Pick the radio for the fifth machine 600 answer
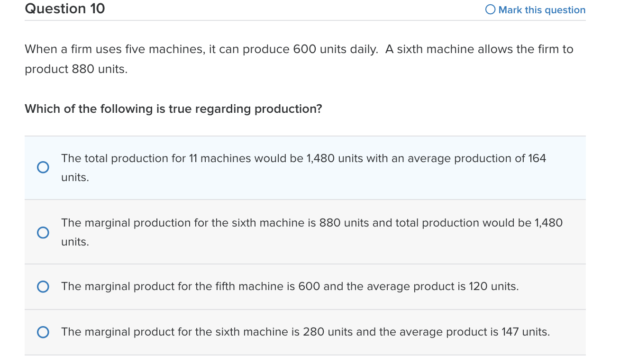Screen dimensions: 638x364 43,287
